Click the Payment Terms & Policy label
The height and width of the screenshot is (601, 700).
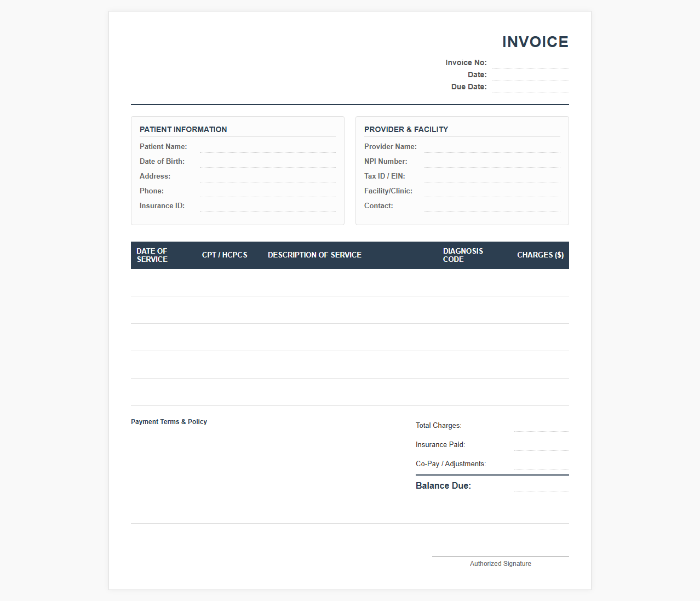pyautogui.click(x=169, y=422)
